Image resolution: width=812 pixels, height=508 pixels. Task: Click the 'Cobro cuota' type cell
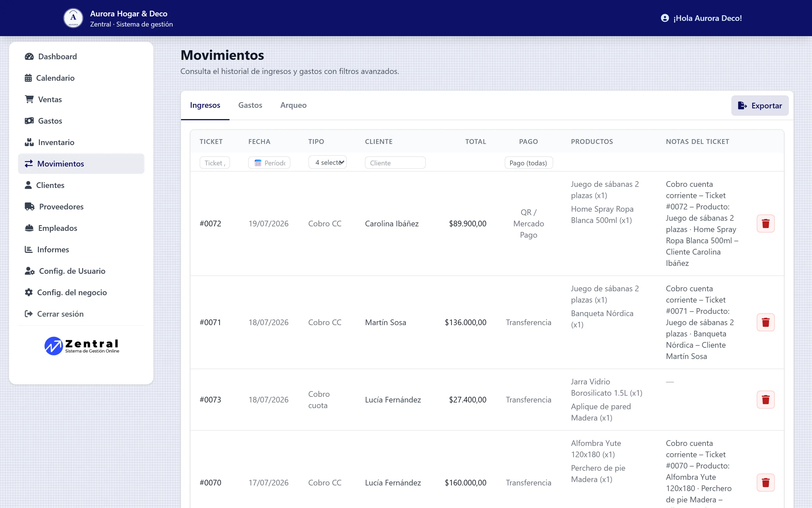click(319, 399)
